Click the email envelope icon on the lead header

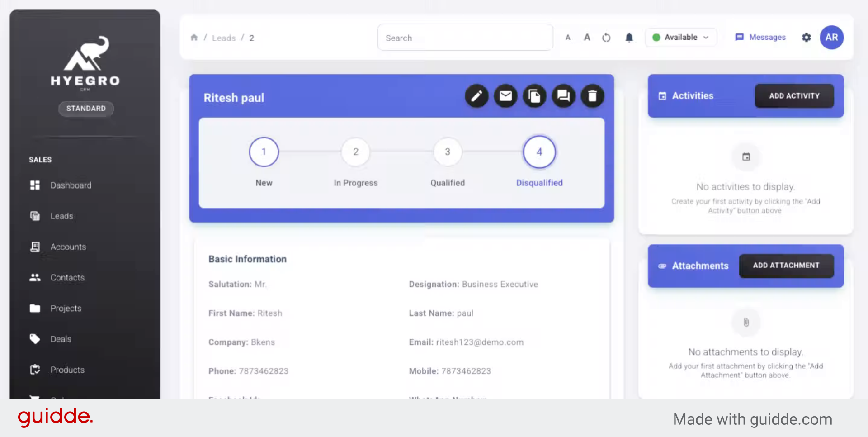505,96
